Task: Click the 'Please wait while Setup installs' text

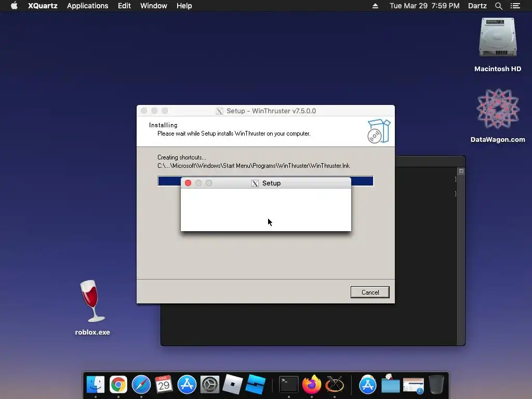Action: pos(234,134)
